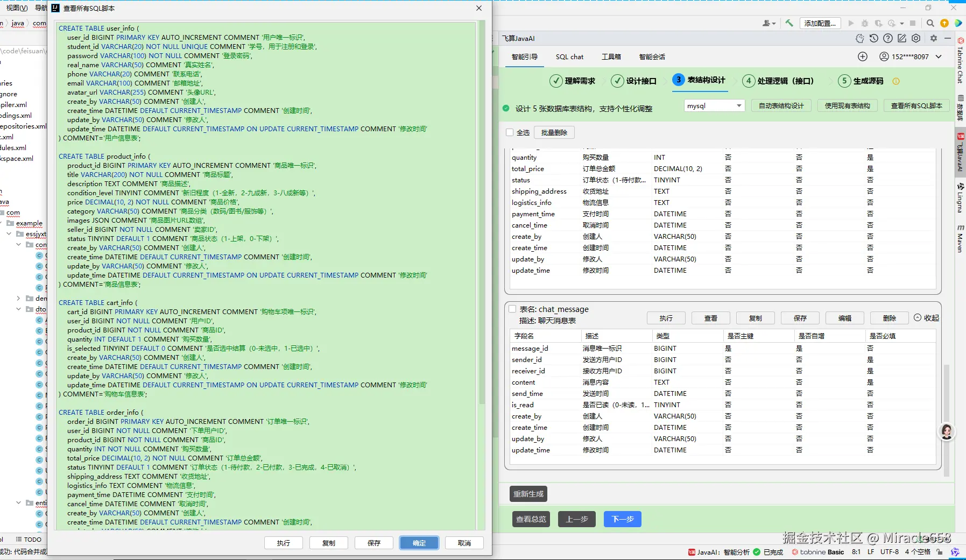Click the LF line separator status entry
The width and height of the screenshot is (966, 560).
(871, 552)
